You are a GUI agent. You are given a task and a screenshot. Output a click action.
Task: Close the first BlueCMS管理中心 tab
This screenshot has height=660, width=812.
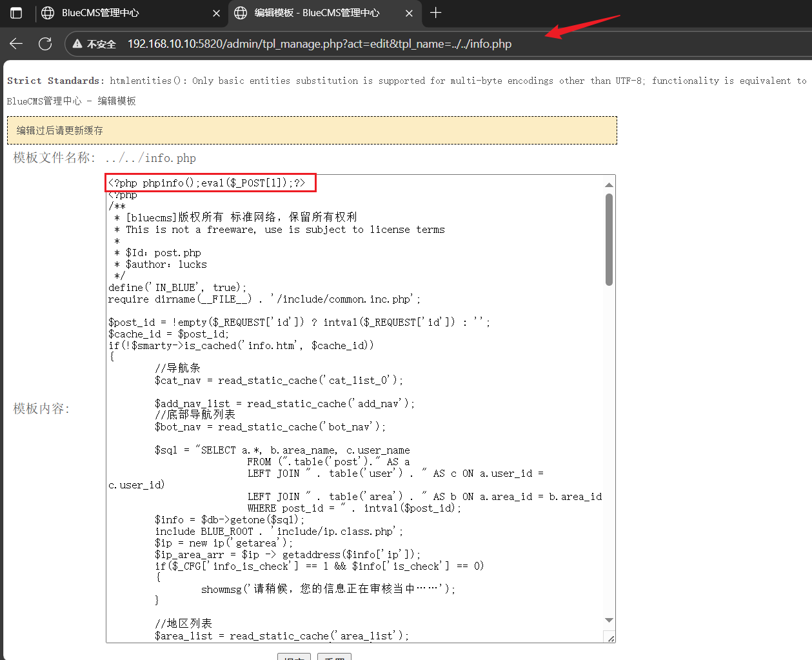pyautogui.click(x=216, y=13)
